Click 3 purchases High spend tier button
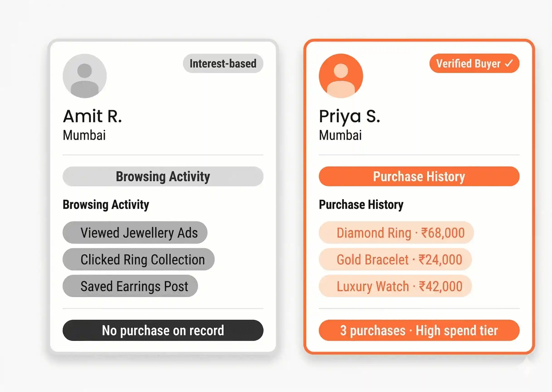Viewport: 552px width, 392px height. click(419, 331)
